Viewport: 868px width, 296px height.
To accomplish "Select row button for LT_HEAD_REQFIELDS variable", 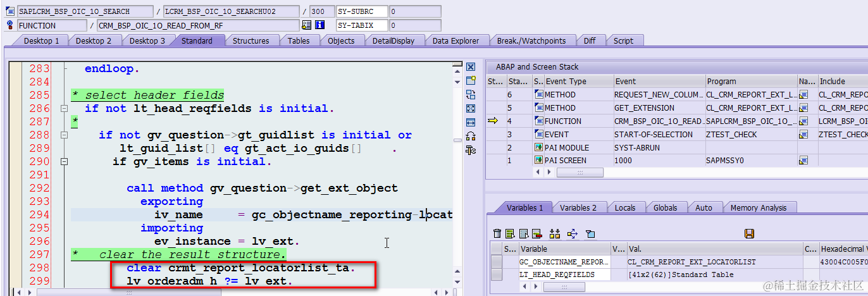I will pos(497,274).
